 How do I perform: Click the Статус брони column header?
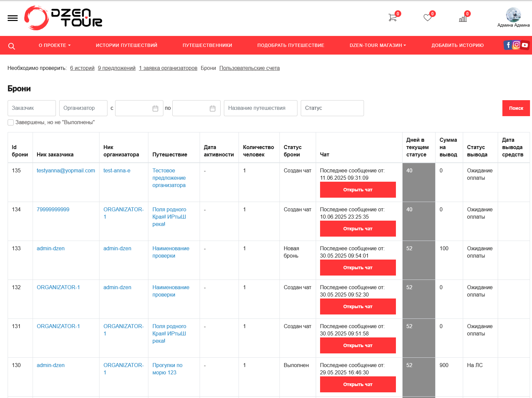point(292,151)
